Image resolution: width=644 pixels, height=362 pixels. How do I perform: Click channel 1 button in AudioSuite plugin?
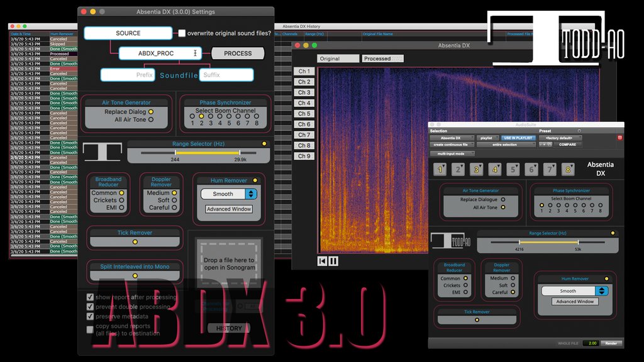click(x=440, y=169)
